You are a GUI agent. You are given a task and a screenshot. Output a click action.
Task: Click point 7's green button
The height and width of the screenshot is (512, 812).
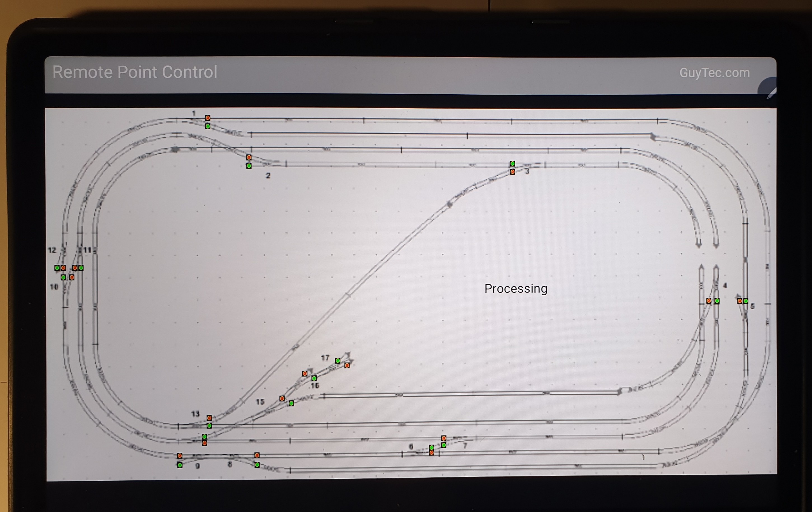point(444,445)
